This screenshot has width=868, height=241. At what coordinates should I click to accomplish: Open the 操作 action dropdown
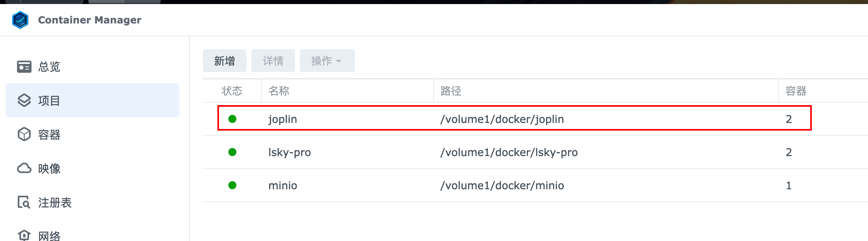pos(327,61)
